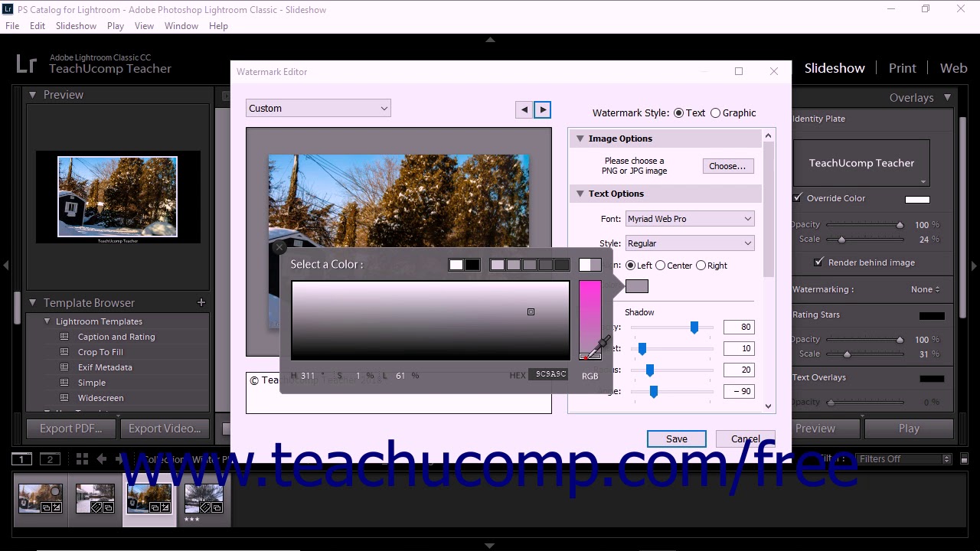Click Choose... to pick a watermark image

click(727, 166)
